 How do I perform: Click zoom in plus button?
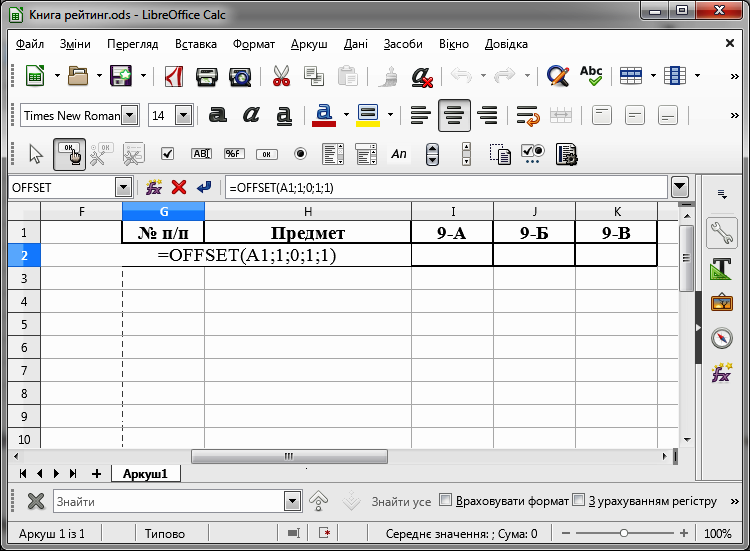[684, 533]
